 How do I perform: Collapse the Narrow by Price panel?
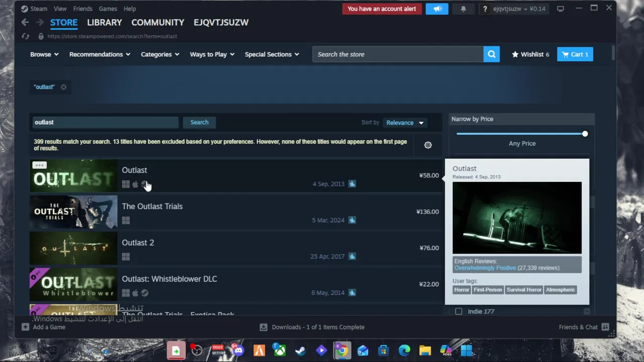[x=522, y=119]
